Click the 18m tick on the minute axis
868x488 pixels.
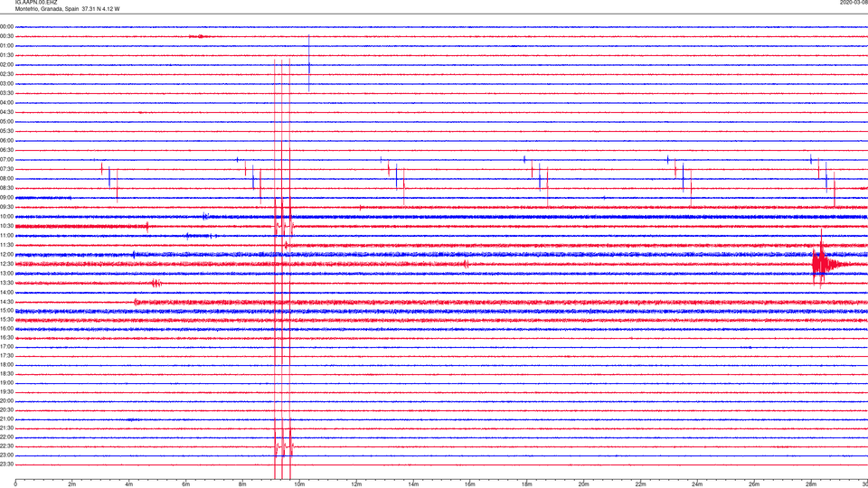[527, 484]
